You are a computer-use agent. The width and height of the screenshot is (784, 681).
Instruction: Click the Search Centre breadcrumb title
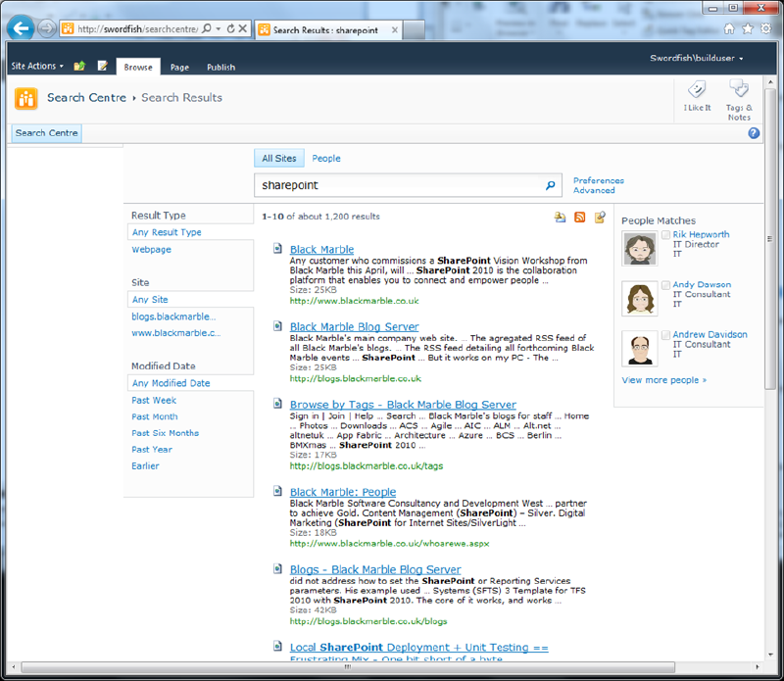[x=86, y=98]
